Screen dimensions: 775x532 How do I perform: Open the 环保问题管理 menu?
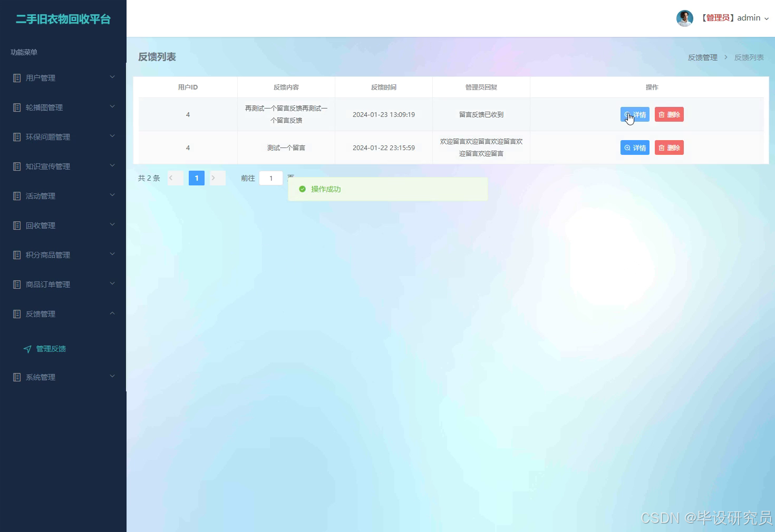point(63,137)
